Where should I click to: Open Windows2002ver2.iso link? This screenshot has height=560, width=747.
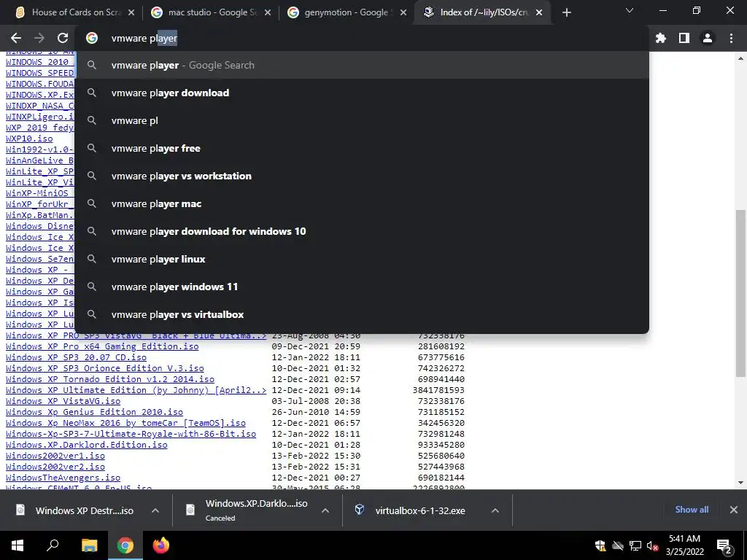click(55, 467)
